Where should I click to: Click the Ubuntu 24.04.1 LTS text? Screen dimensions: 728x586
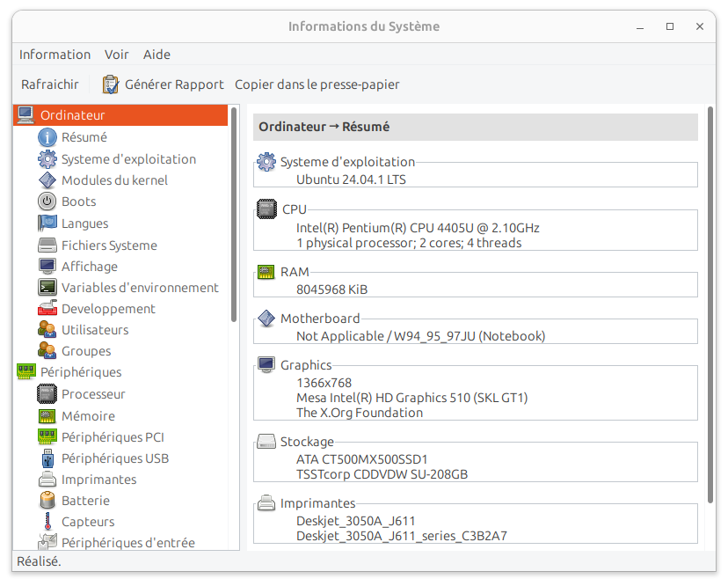tap(351, 179)
